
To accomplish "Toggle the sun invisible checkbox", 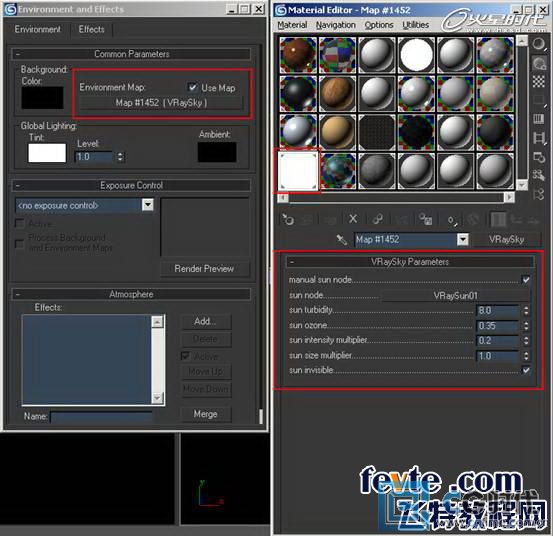I will pyautogui.click(x=526, y=370).
